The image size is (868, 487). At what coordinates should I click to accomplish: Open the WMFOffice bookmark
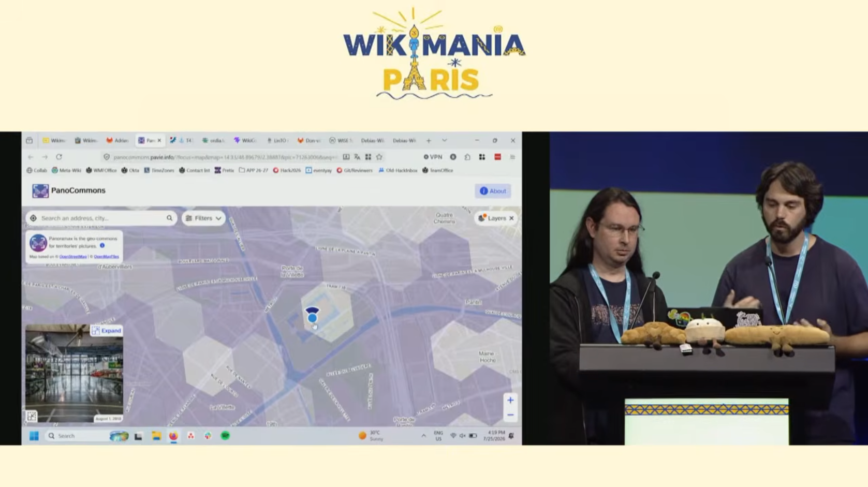point(101,170)
